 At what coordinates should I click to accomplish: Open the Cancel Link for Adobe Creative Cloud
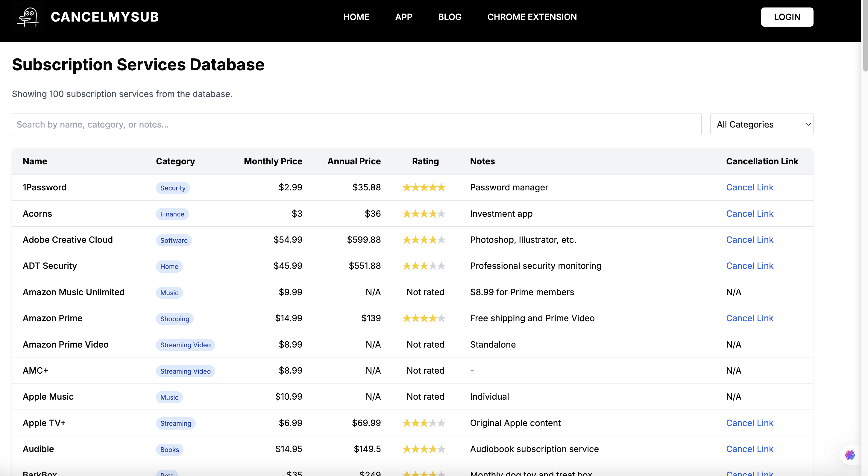(749, 240)
